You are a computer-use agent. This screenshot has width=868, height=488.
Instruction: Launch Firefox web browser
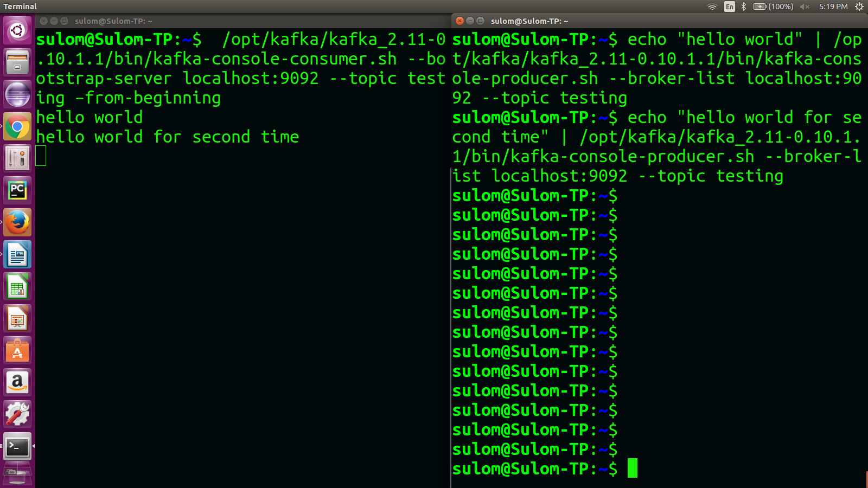pos(17,222)
